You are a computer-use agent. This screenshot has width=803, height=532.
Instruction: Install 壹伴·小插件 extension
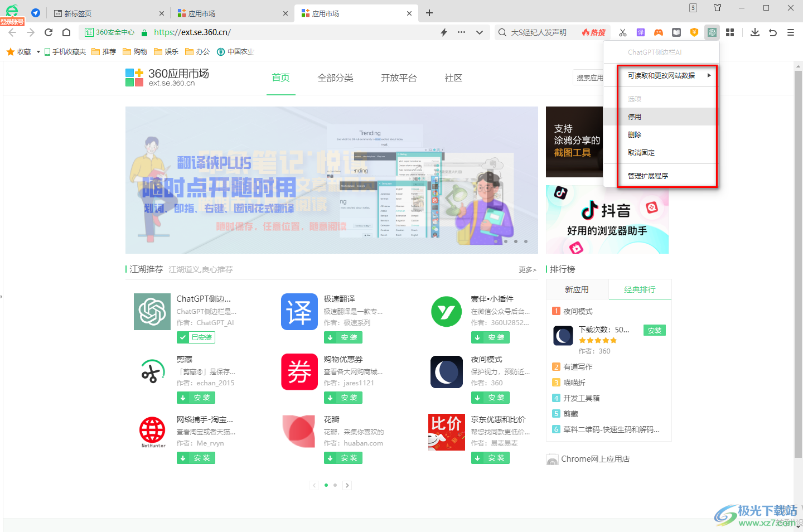point(491,337)
